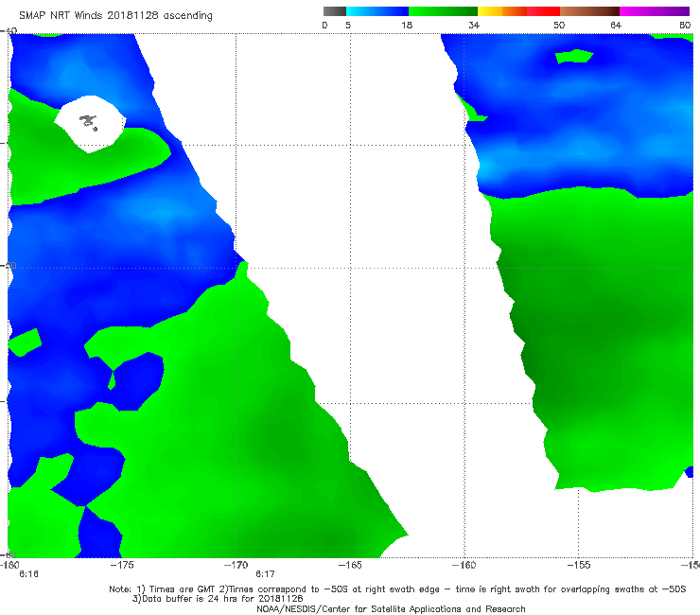Click the note line starting 'Note: 1) Times are GMT'
The width and height of the screenshot is (700, 615).
(397, 589)
